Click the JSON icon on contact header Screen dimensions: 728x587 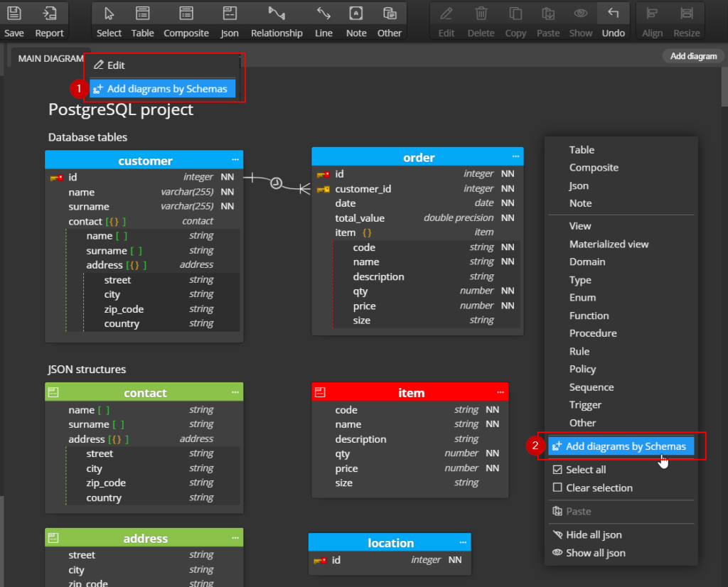(53, 392)
